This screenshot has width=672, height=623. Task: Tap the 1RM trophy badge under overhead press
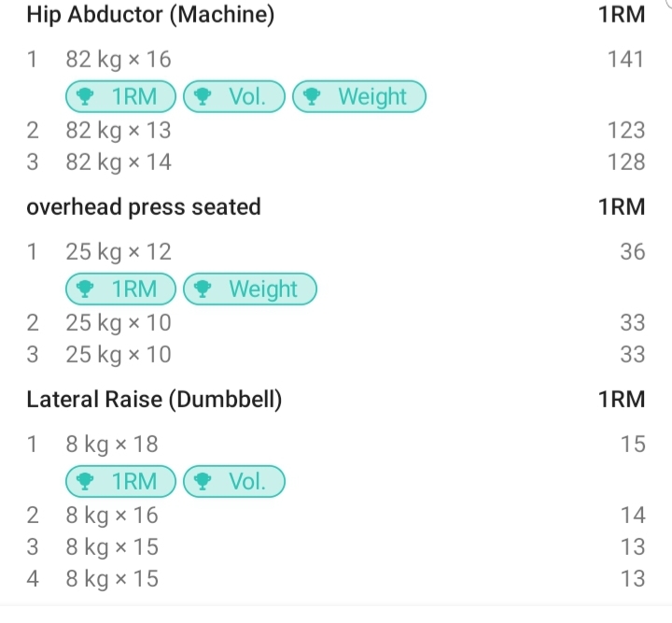[x=120, y=290]
